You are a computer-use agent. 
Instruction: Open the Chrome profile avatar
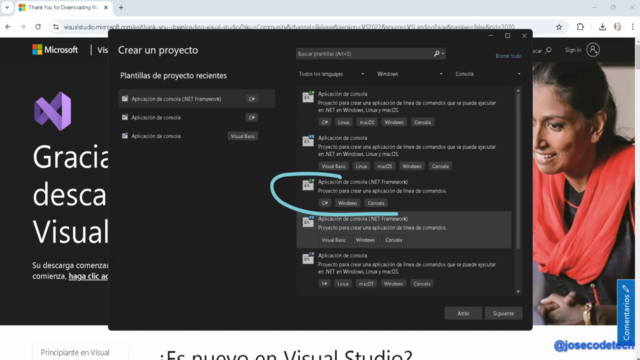pyautogui.click(x=618, y=27)
